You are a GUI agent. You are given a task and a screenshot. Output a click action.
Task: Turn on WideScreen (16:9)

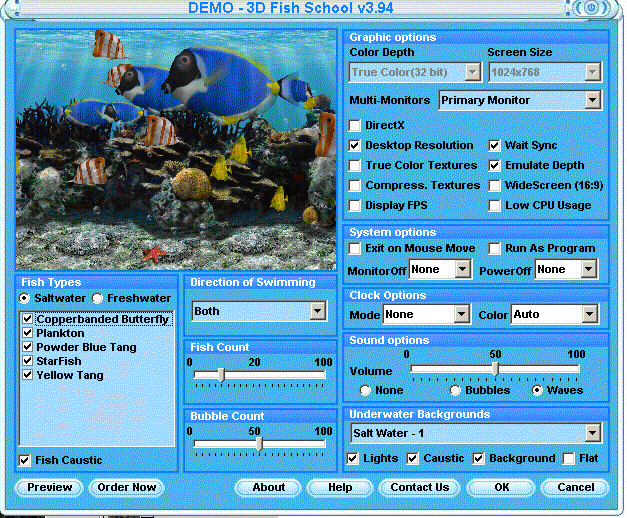pos(495,186)
